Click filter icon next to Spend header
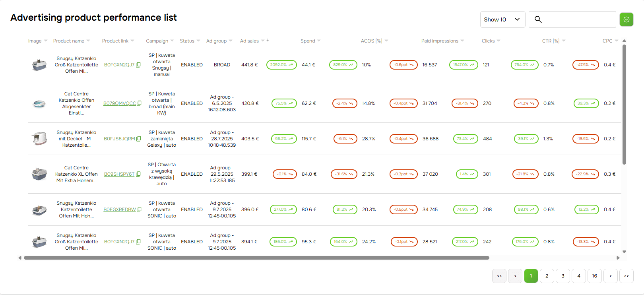 (319, 41)
